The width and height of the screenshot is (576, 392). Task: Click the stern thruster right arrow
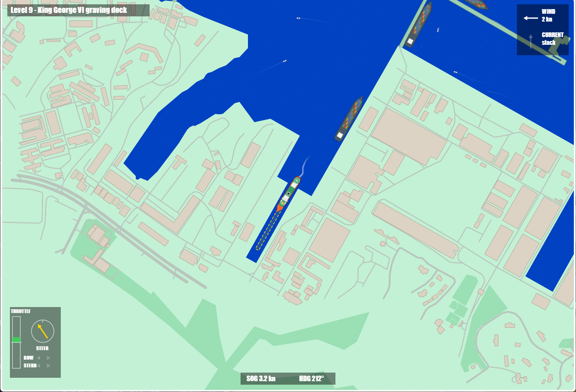(x=49, y=366)
